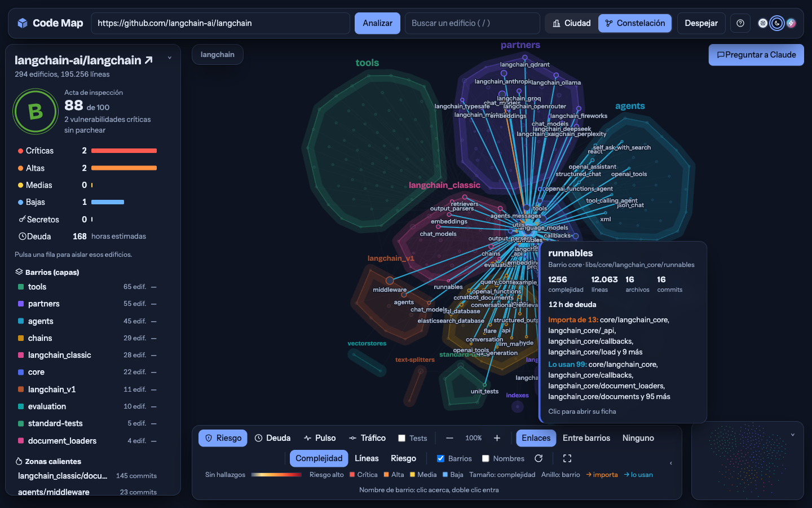The width and height of the screenshot is (812, 508).
Task: Select the Tráfico color mode
Action: pos(367,438)
